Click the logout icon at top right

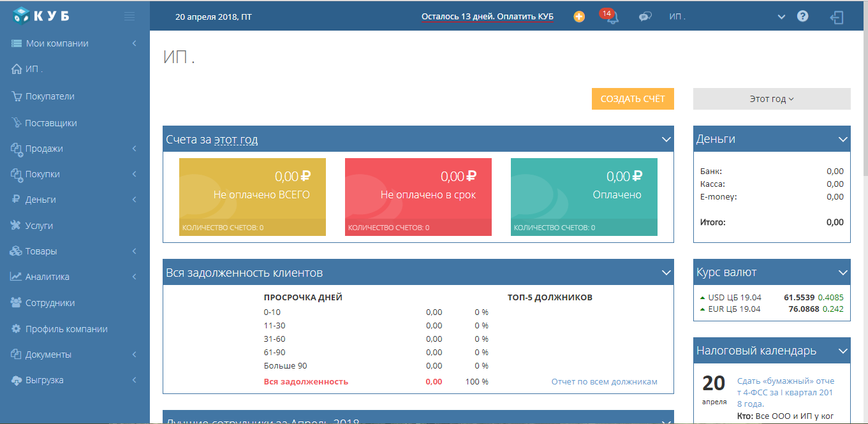click(837, 17)
